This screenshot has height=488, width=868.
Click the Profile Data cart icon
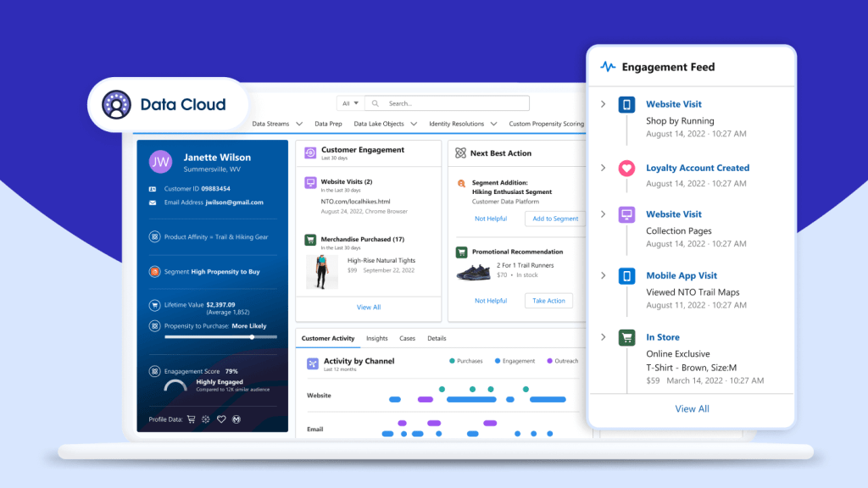191,419
